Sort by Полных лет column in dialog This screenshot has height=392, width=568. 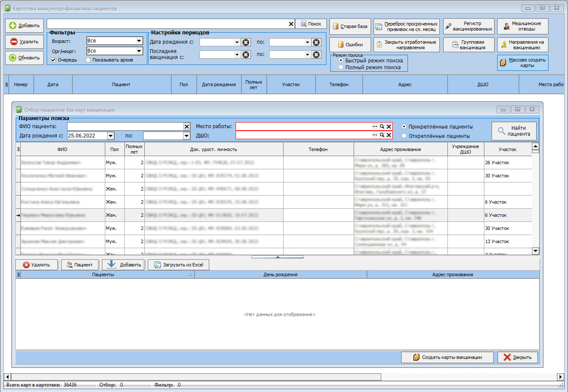point(134,149)
